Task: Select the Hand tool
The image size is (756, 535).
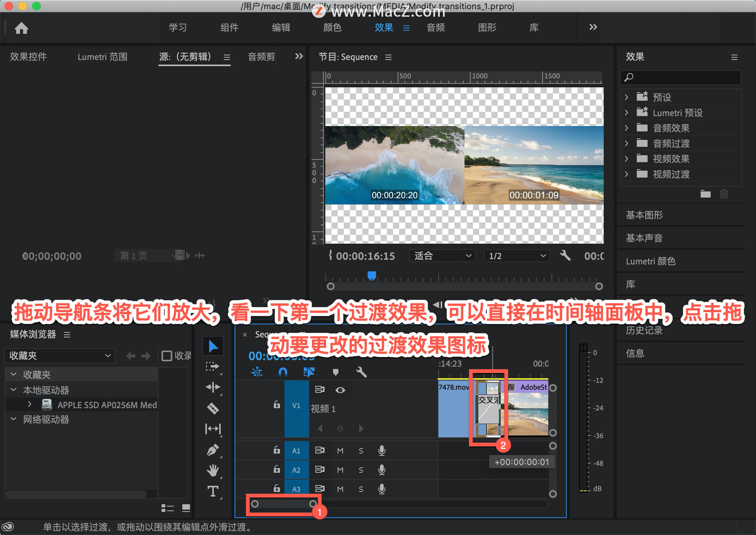Action: [x=213, y=470]
